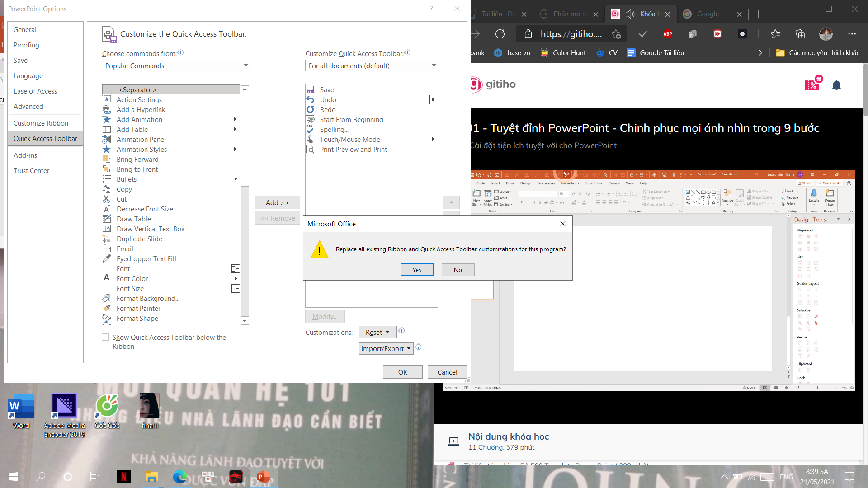Expand the Touch/Mouse Mode submenu arrow
The image size is (868, 488).
point(433,139)
